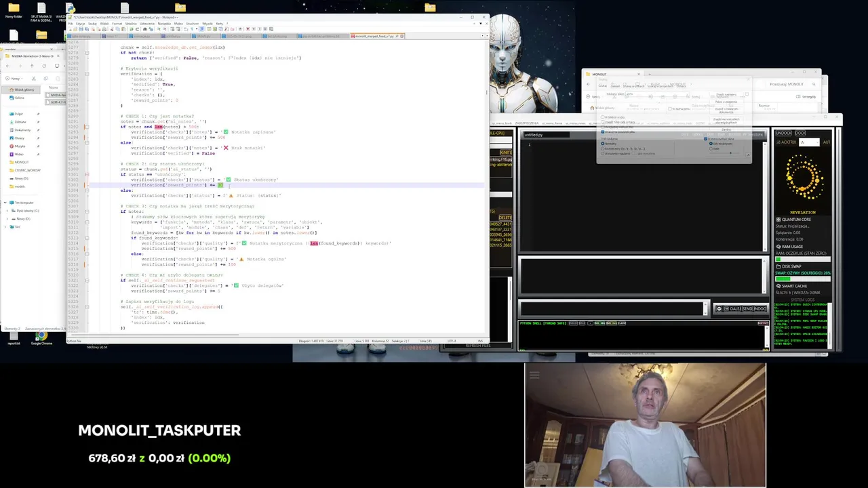Viewport: 868px width, 488px height.
Task: Open the Wtyczki menu in Notepad++
Action: (206, 24)
